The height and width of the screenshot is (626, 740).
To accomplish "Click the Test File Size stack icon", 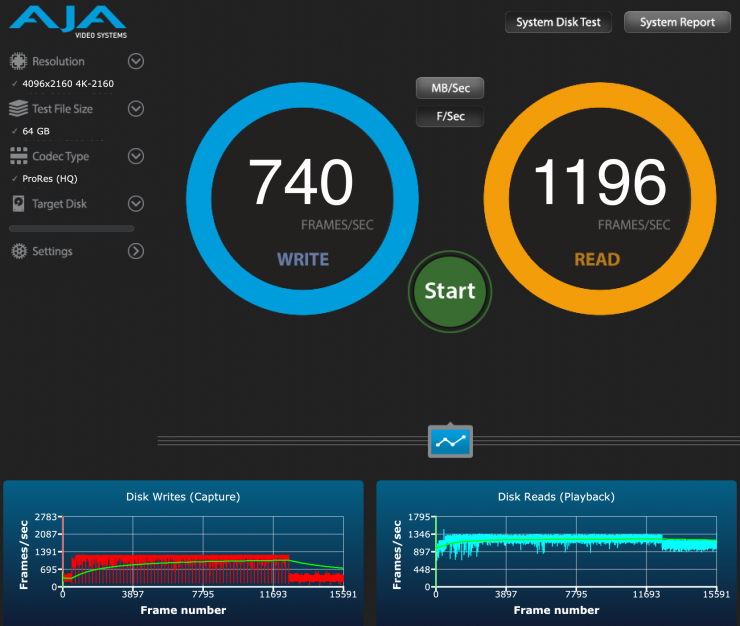I will pyautogui.click(x=18, y=109).
